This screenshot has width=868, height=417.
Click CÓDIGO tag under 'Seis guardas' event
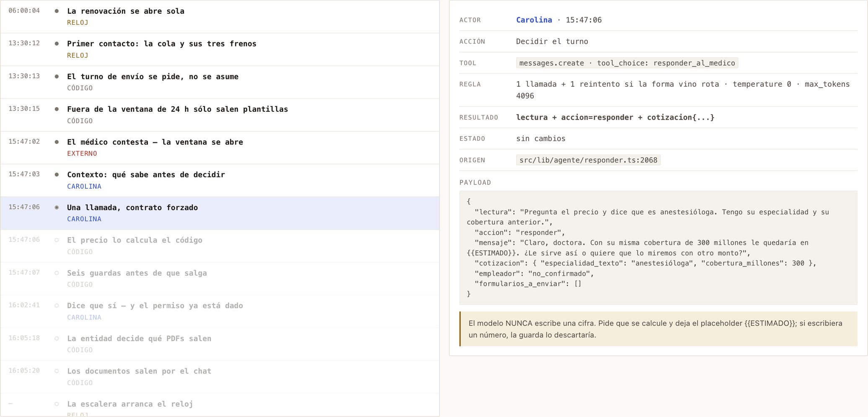tap(80, 284)
